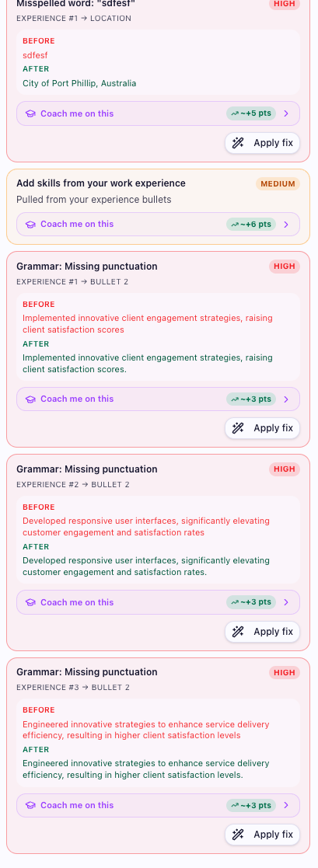
Task: Click the magic wand icon for the misspelled word fix
Action: [x=238, y=143]
